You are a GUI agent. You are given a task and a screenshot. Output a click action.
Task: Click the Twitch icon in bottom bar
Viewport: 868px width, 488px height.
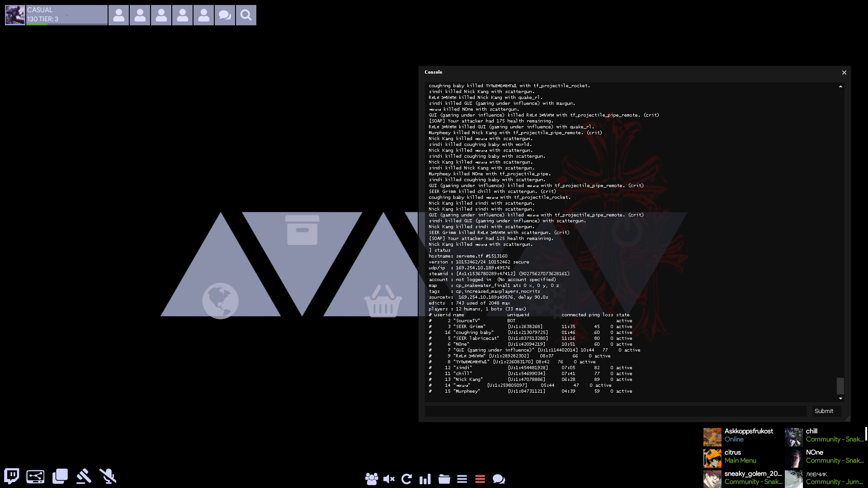point(12,476)
